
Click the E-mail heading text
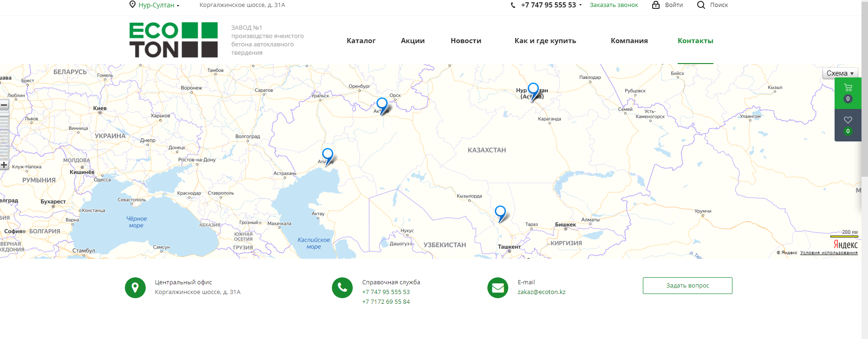(526, 282)
